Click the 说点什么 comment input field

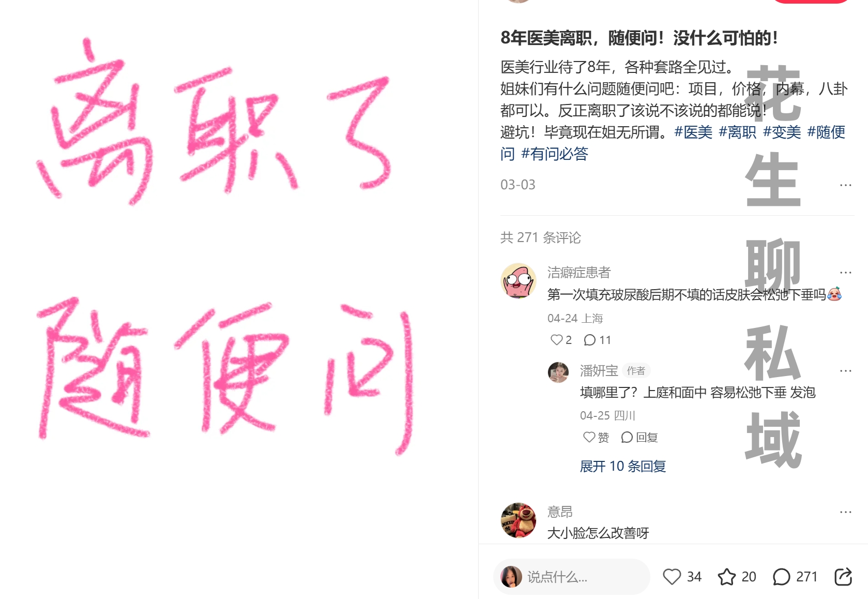click(572, 576)
